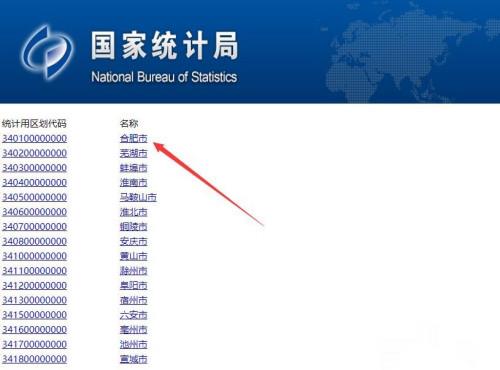Open the 淮南市 city link
The image size is (500, 370).
[x=134, y=182]
